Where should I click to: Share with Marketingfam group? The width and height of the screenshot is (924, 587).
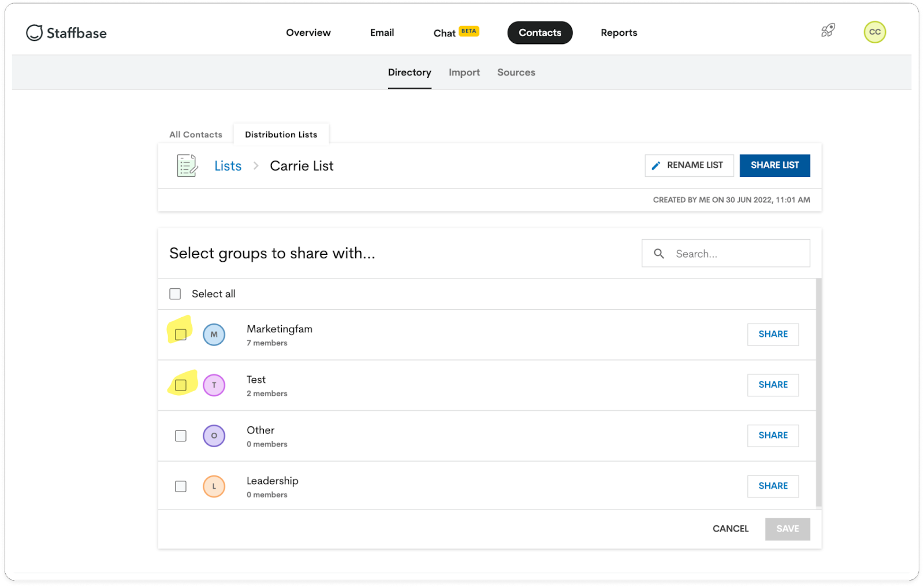pyautogui.click(x=773, y=335)
